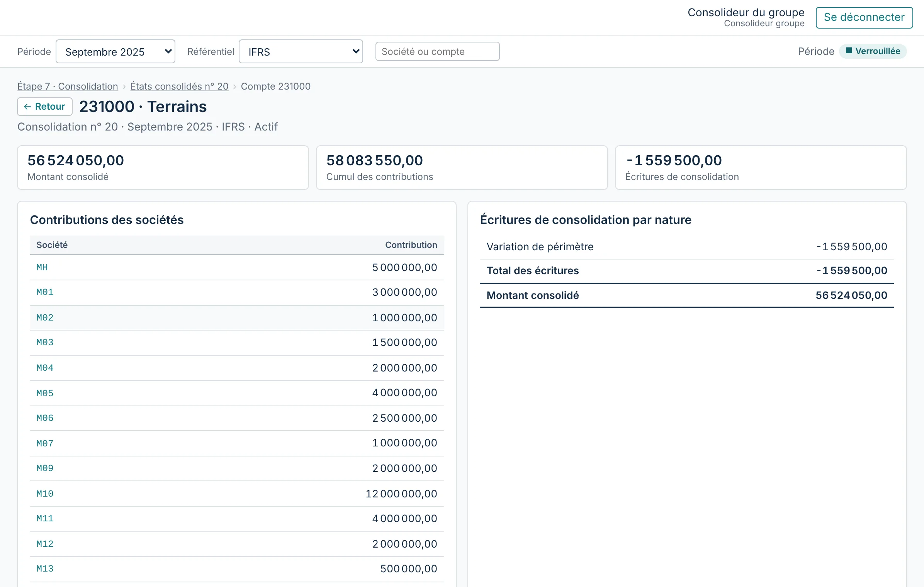This screenshot has width=924, height=587.
Task: Click the Compte 231000 breadcrumb text
Action: [275, 86]
